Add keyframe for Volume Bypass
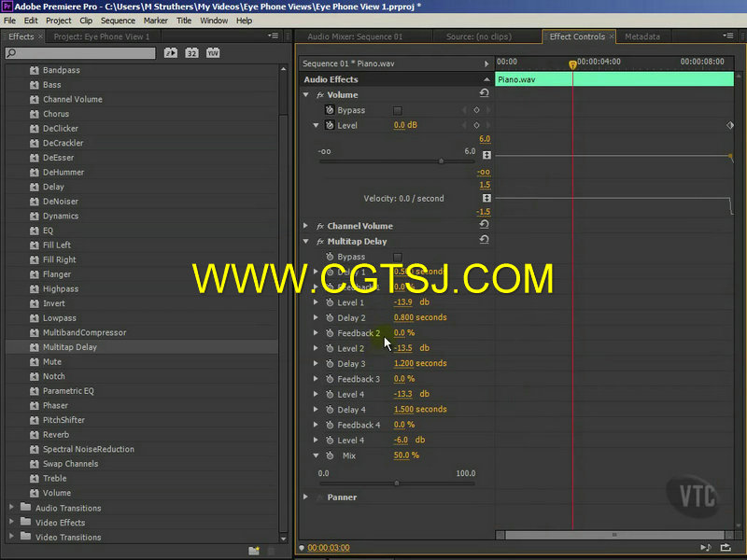Screen dimensions: 747x560 [x=476, y=110]
